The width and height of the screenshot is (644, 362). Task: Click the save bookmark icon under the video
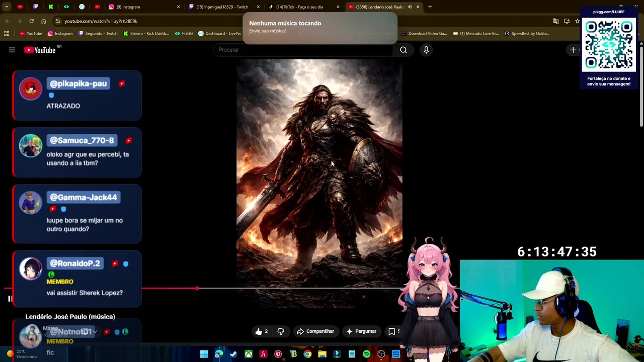[391, 331]
